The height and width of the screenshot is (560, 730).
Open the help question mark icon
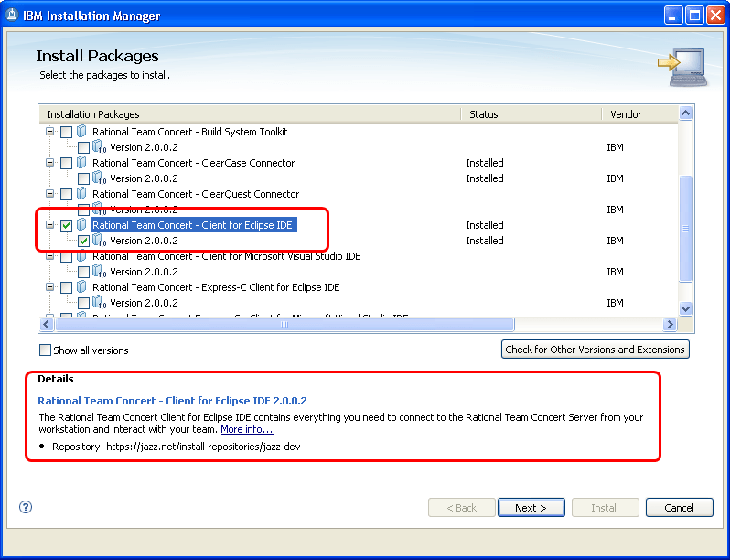26,507
